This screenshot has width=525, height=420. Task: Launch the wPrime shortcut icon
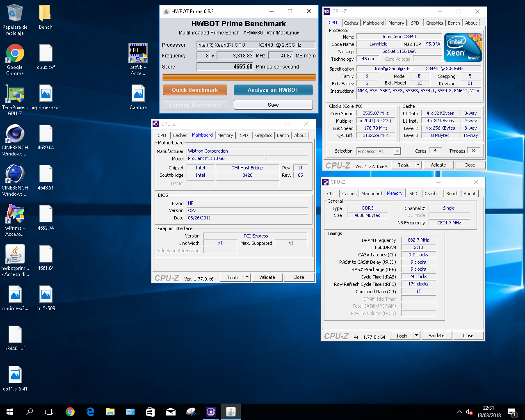[x=15, y=220]
